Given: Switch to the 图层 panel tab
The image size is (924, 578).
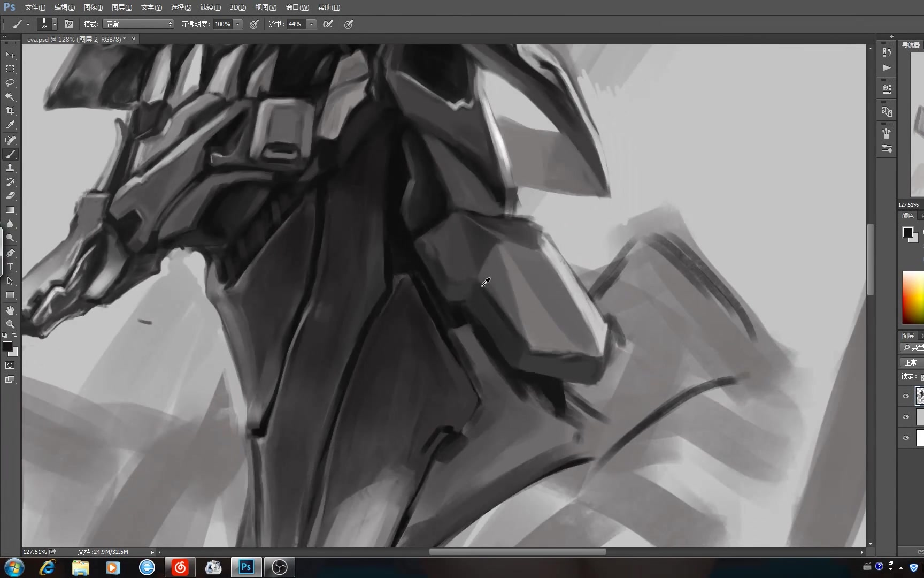Looking at the screenshot, I should [x=908, y=336].
